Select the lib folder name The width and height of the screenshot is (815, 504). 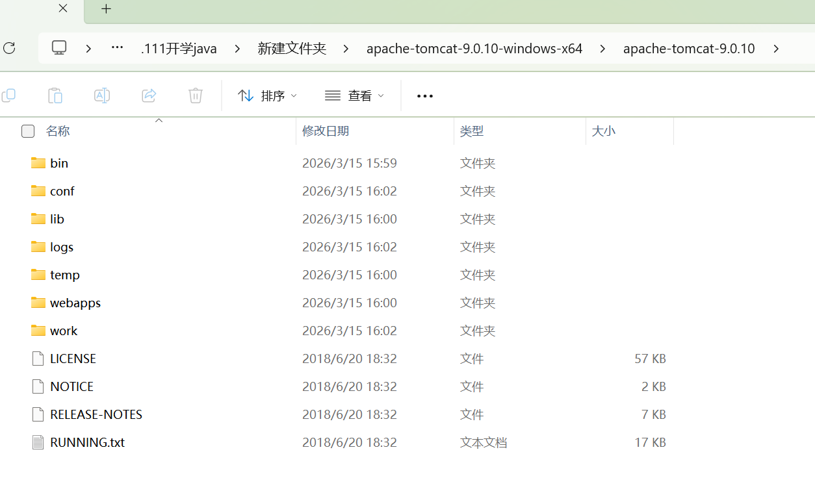coord(57,219)
